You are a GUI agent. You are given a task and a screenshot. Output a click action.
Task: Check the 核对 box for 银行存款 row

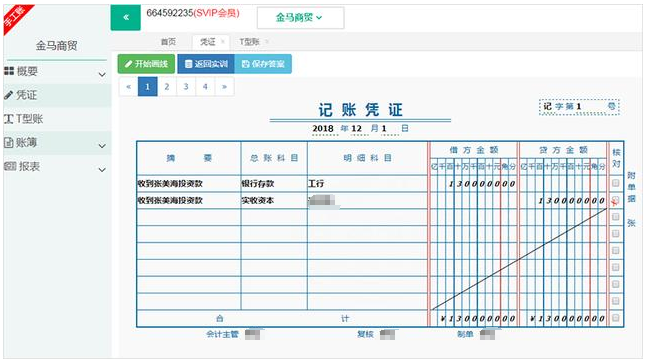tap(615, 183)
